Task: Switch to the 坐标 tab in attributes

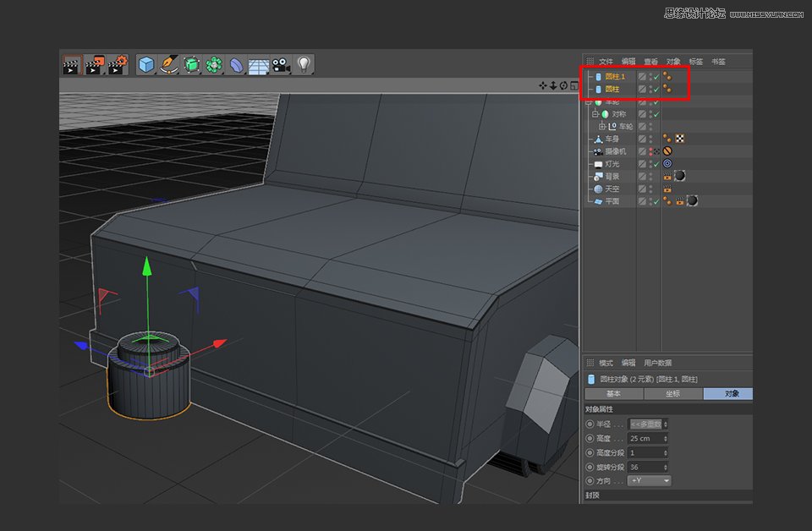Action: (672, 393)
